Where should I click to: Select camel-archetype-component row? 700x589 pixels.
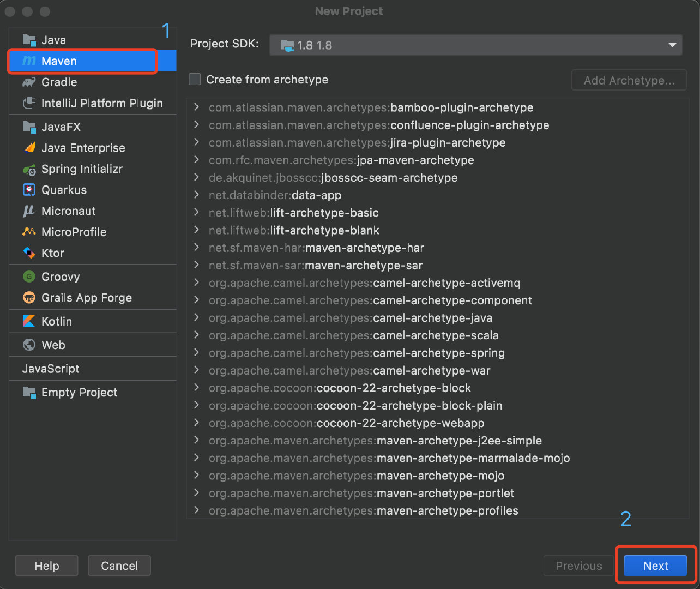pyautogui.click(x=437, y=300)
